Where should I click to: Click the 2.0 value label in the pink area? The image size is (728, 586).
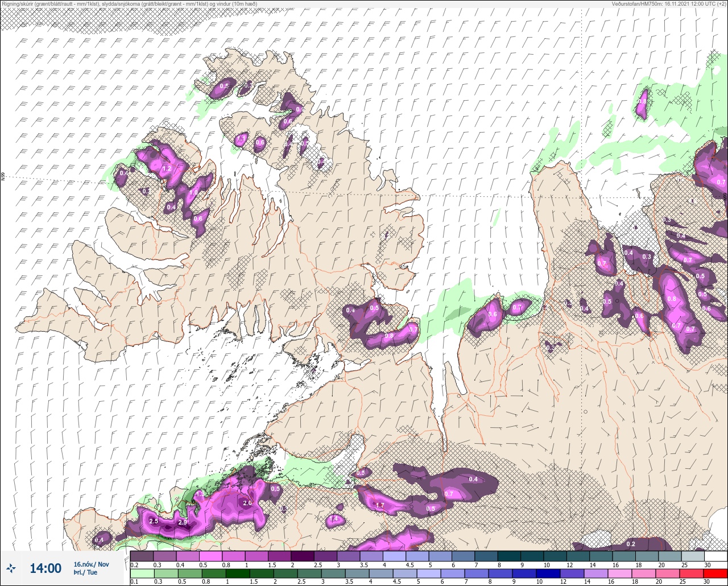[247, 503]
